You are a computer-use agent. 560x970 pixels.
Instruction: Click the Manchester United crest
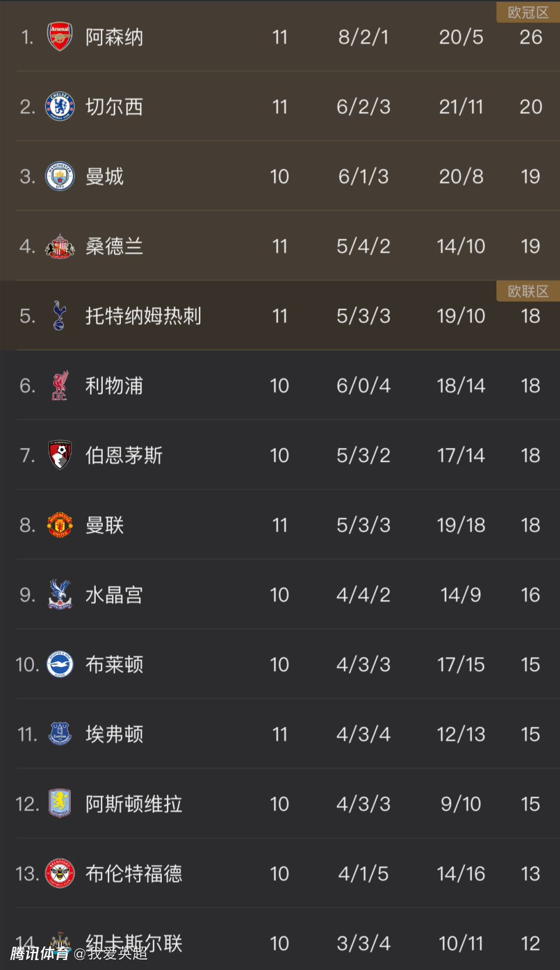click(60, 525)
